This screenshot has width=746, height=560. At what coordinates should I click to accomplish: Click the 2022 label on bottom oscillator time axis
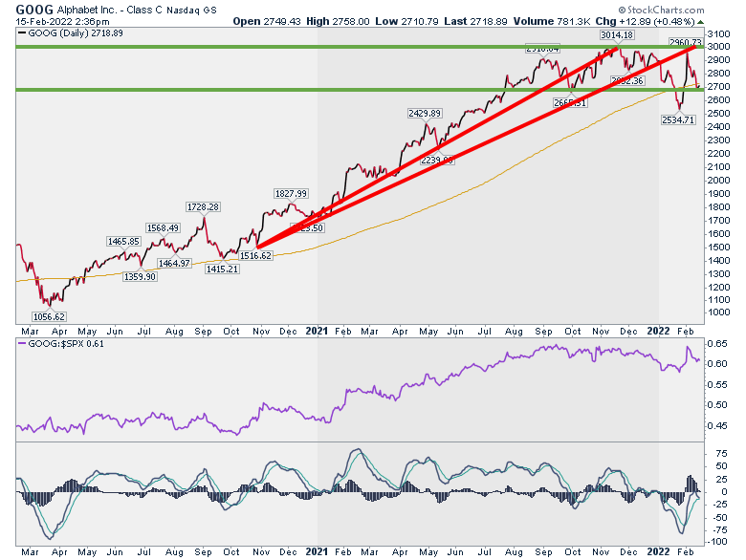[x=658, y=551]
